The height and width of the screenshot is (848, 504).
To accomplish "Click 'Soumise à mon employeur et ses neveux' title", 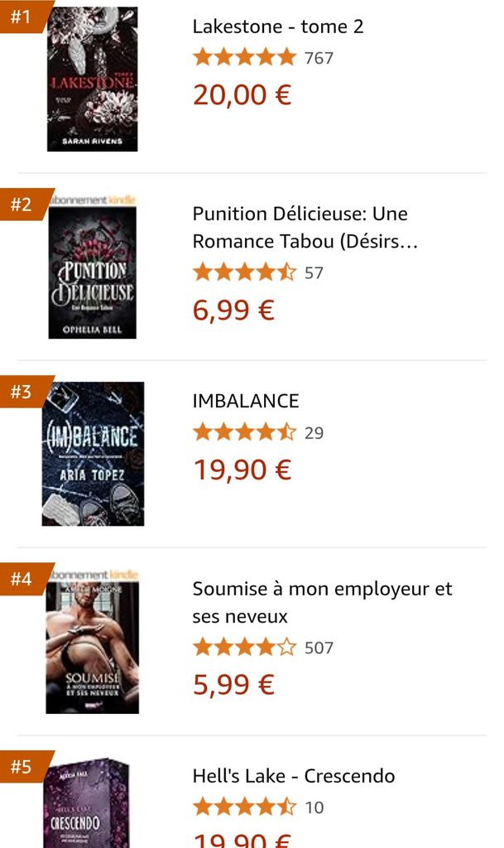I will pos(322,602).
